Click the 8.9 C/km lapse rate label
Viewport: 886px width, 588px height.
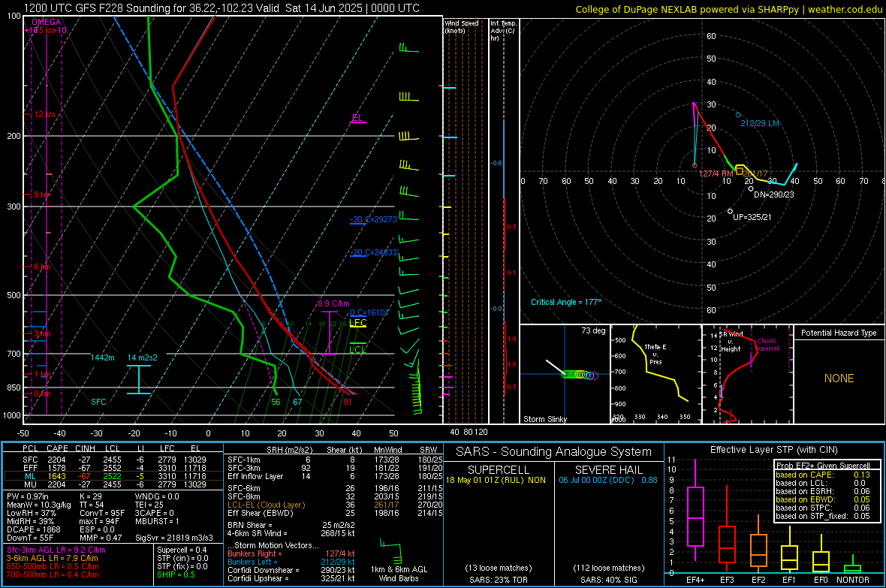tap(333, 303)
